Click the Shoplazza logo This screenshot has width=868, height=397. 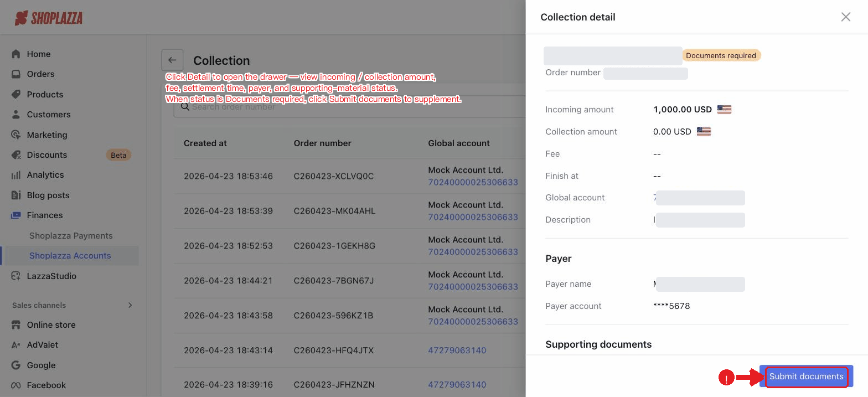coord(49,18)
